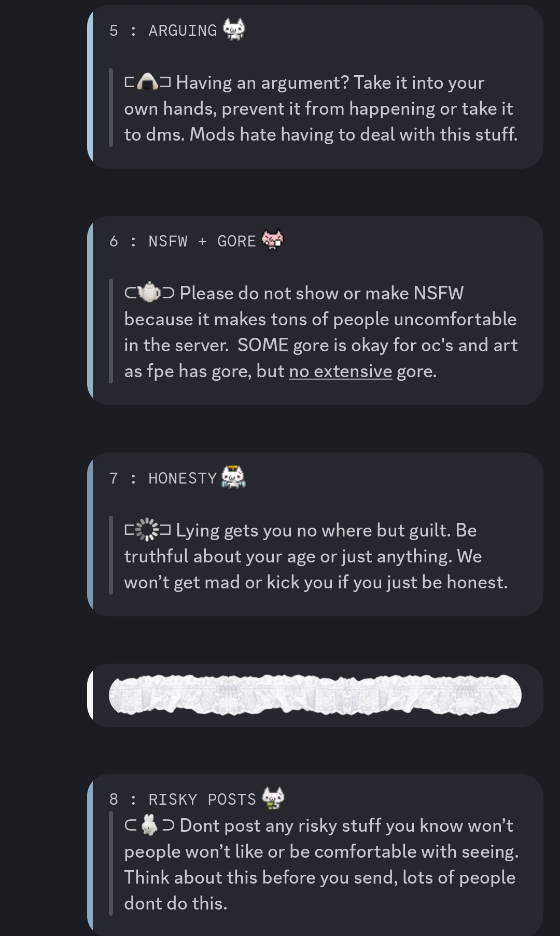The image size is (560, 936).
Task: Click the cat emoji next to RISKY POSTS
Action: pyautogui.click(x=273, y=798)
